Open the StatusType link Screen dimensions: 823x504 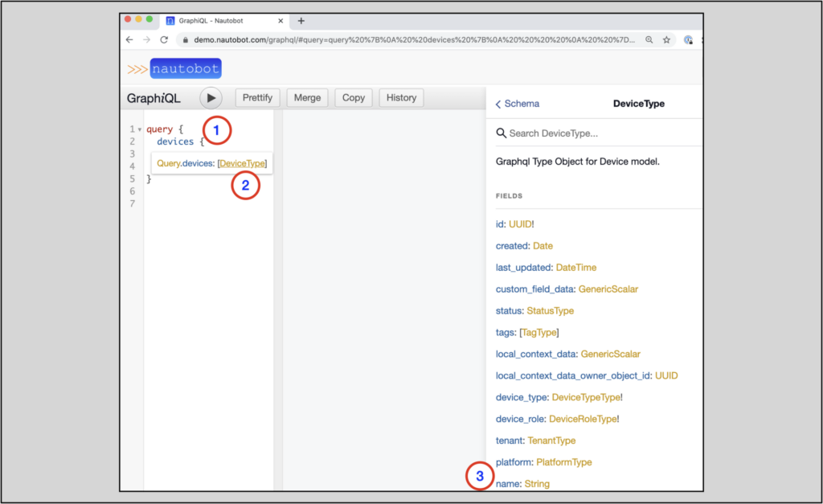pyautogui.click(x=550, y=311)
